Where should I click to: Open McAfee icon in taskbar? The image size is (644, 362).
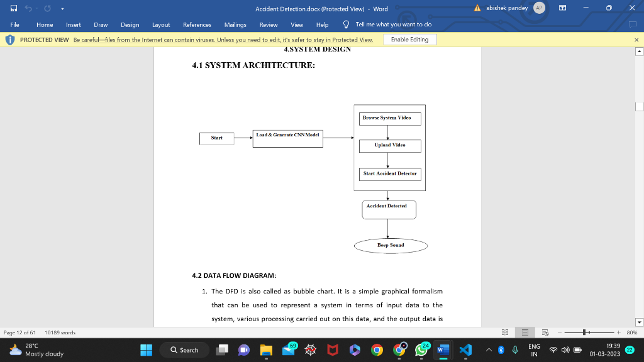point(332,350)
